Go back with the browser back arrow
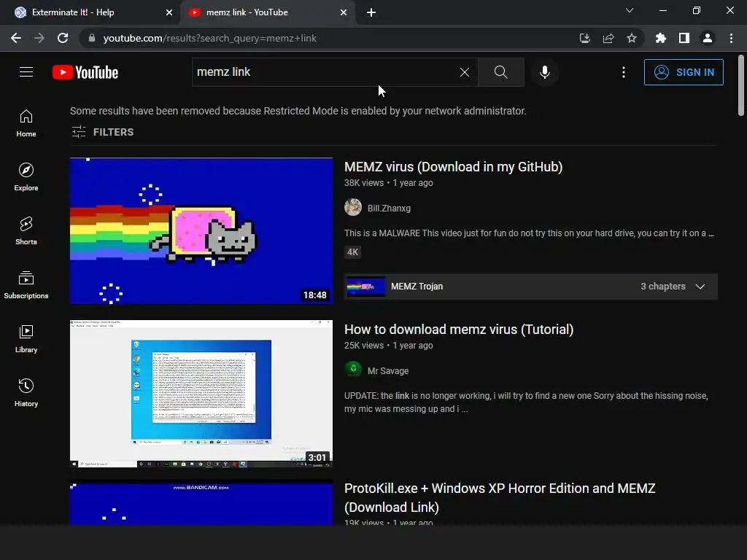Viewport: 747px width, 560px height. 16,38
